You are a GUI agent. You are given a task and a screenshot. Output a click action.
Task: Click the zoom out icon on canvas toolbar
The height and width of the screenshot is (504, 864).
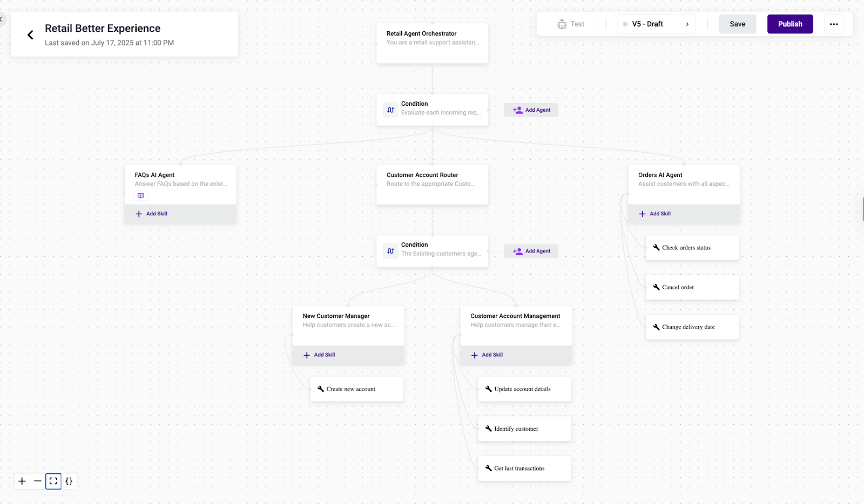pyautogui.click(x=37, y=481)
